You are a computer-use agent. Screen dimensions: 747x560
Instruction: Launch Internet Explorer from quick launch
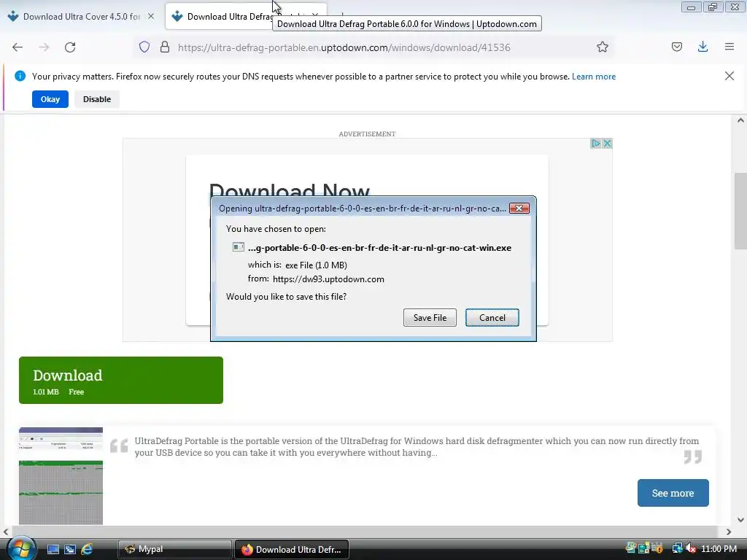tap(87, 549)
